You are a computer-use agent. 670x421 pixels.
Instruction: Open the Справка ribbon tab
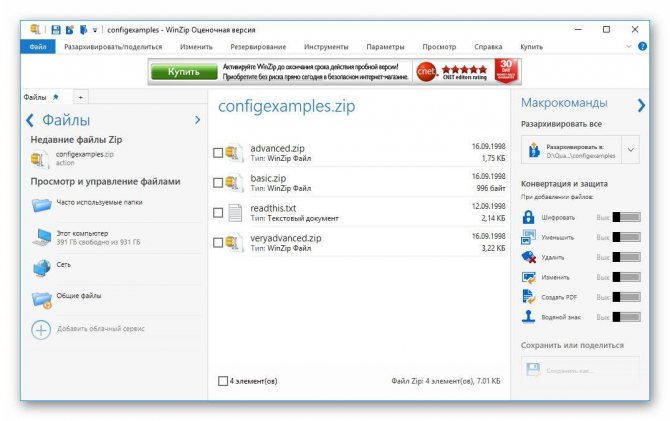488,47
